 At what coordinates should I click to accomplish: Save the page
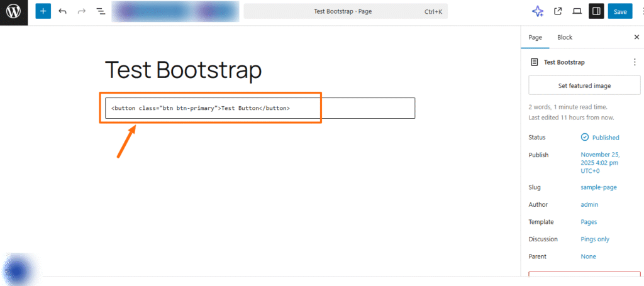pyautogui.click(x=620, y=11)
